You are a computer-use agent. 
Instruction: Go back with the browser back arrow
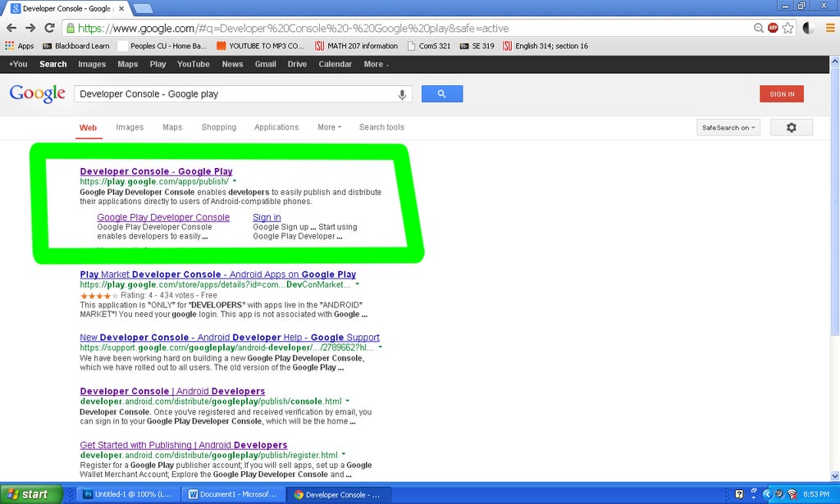click(11, 28)
